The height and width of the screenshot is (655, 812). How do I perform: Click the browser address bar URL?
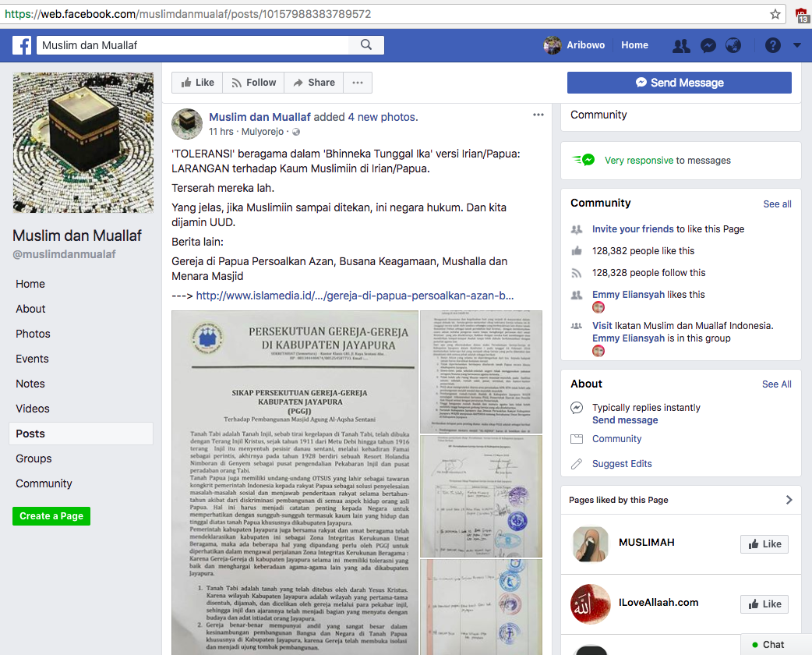click(x=188, y=14)
